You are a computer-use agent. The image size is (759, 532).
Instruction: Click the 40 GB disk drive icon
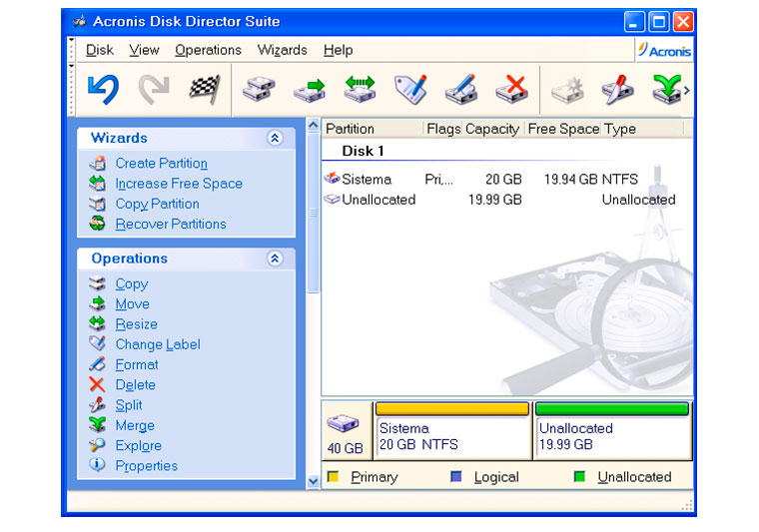[x=343, y=423]
